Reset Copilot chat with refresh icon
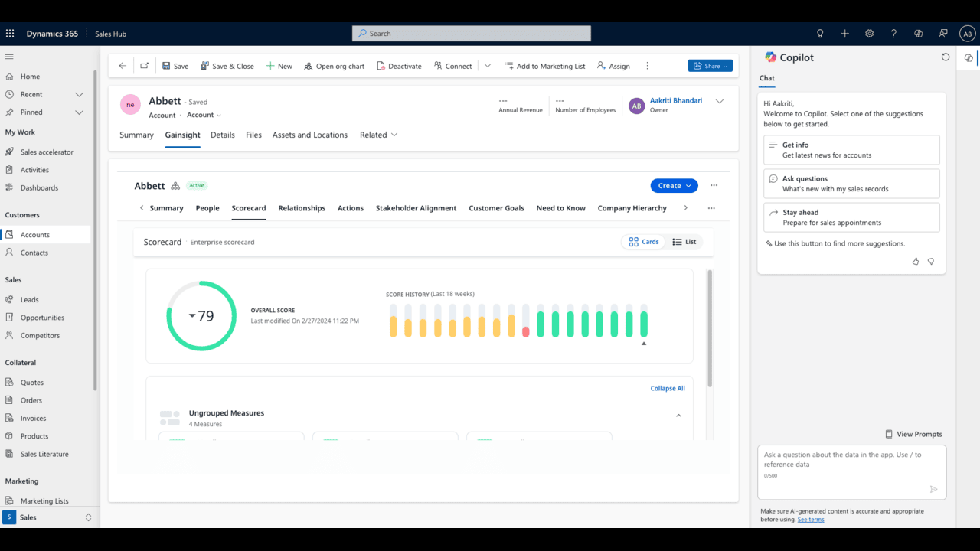The image size is (980, 551). point(946,57)
